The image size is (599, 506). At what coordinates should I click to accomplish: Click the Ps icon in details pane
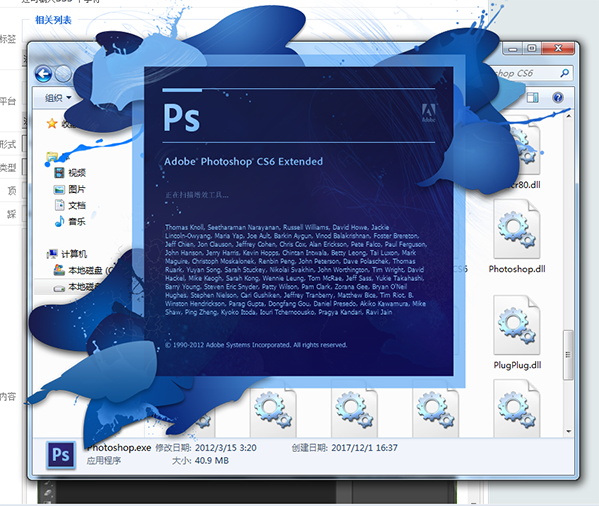point(61,455)
